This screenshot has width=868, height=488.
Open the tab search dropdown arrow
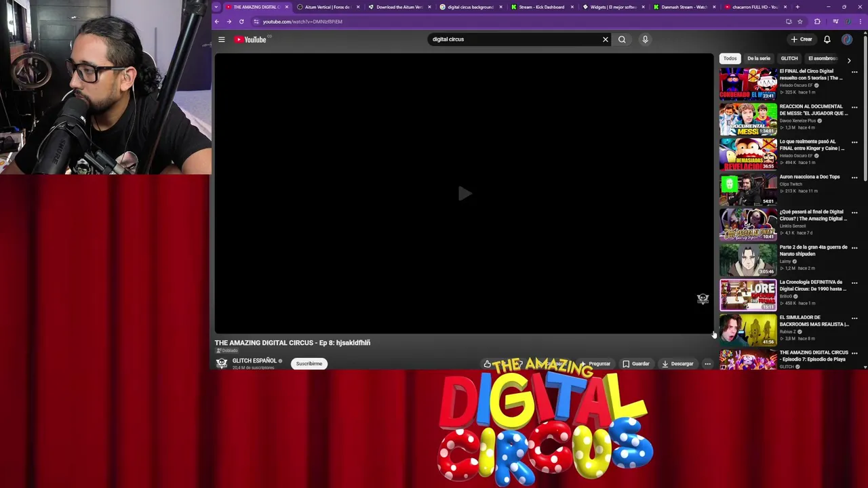(x=216, y=7)
